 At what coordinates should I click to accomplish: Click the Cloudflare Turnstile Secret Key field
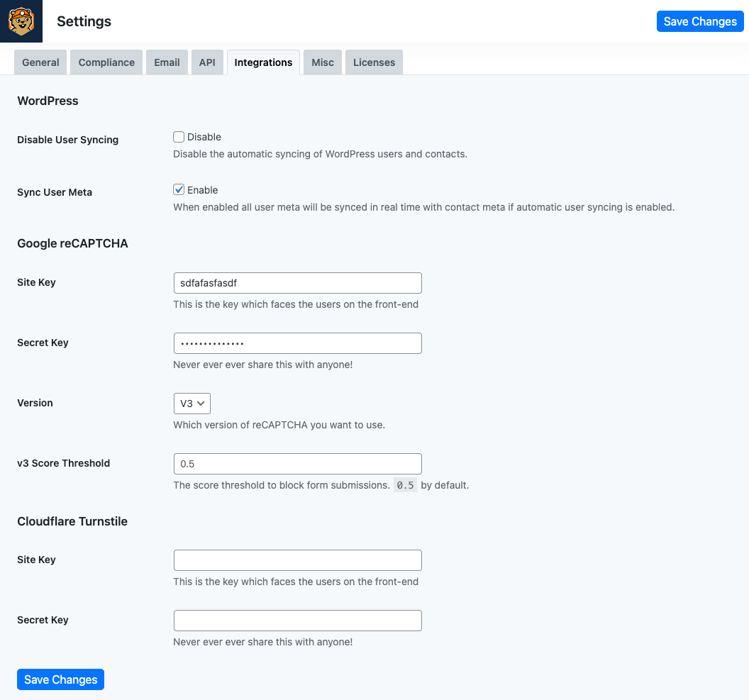click(298, 621)
